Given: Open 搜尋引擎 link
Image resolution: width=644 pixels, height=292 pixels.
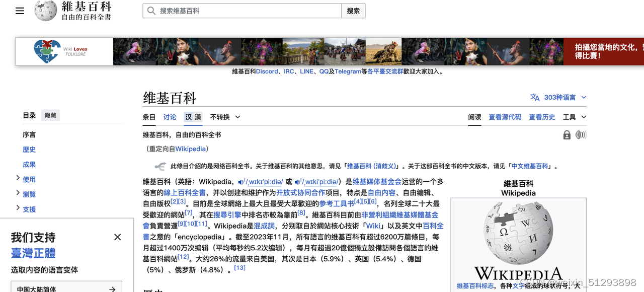Looking at the screenshot, I should tap(227, 215).
